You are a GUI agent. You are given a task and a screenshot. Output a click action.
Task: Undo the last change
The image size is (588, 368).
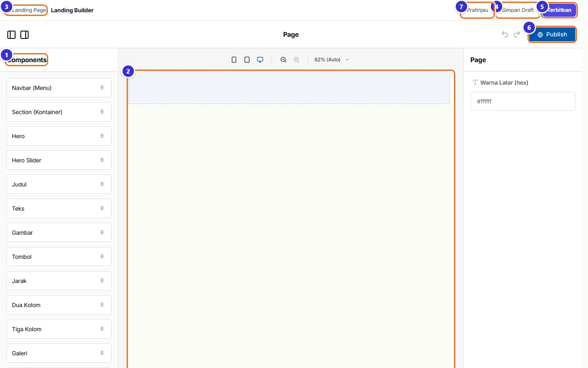pos(505,34)
